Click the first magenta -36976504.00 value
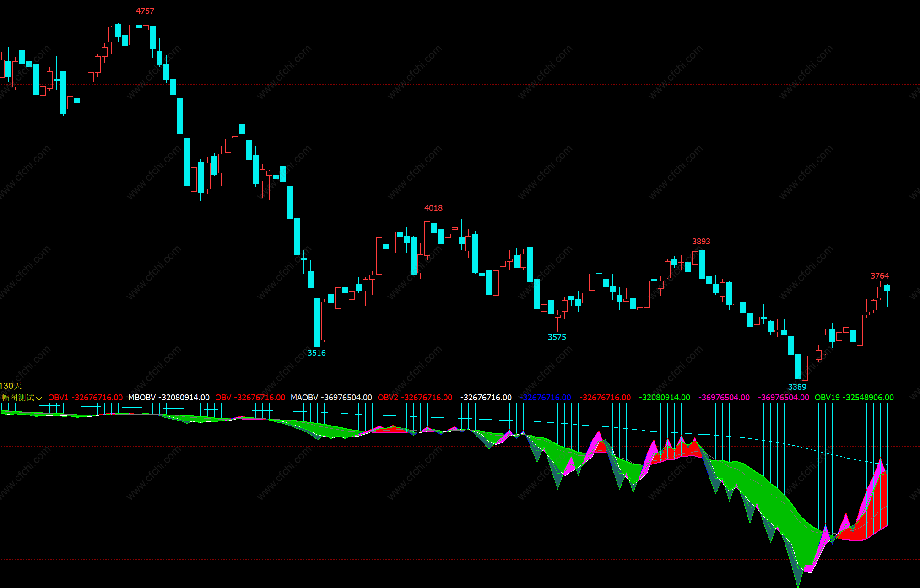Image resolution: width=920 pixels, height=588 pixels. pyautogui.click(x=724, y=398)
